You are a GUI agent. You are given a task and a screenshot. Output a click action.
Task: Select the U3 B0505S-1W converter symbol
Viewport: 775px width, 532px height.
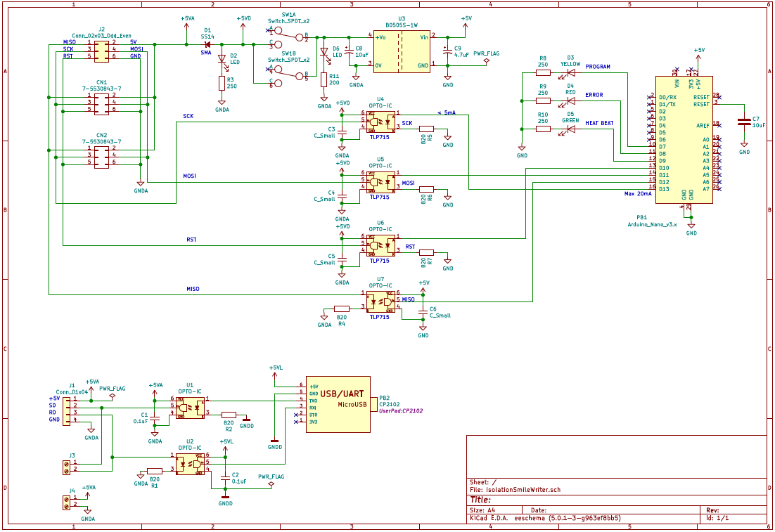pyautogui.click(x=402, y=51)
